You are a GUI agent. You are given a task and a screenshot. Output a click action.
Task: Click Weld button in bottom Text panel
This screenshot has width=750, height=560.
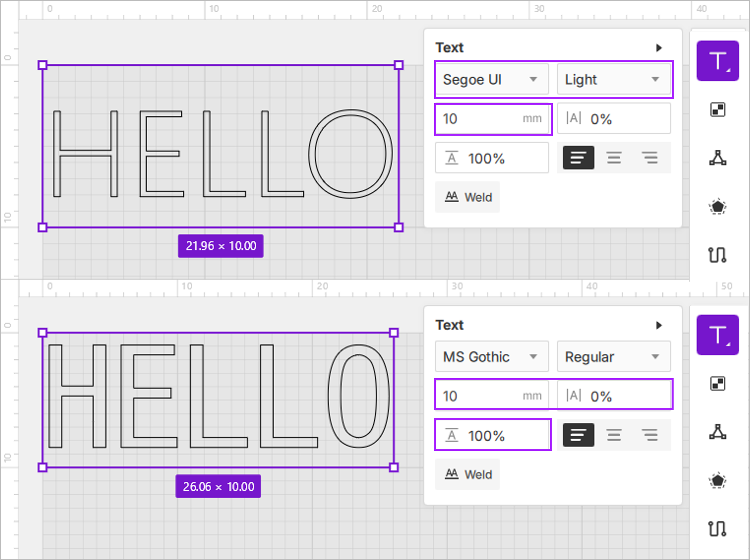coord(467,474)
